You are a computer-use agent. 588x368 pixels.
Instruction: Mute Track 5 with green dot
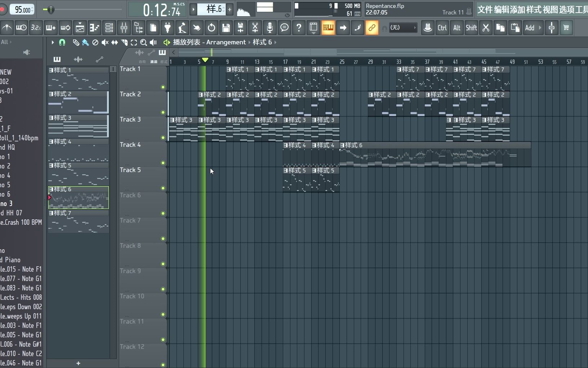pyautogui.click(x=163, y=188)
